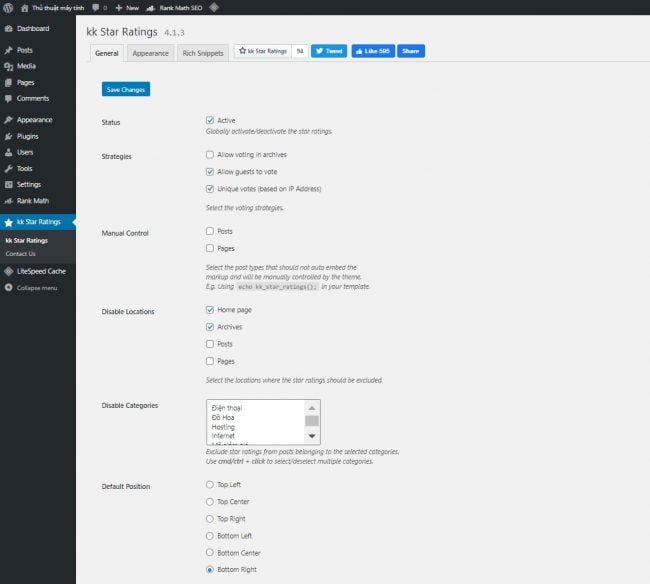
Task: Select Top Right default position
Action: 210,519
